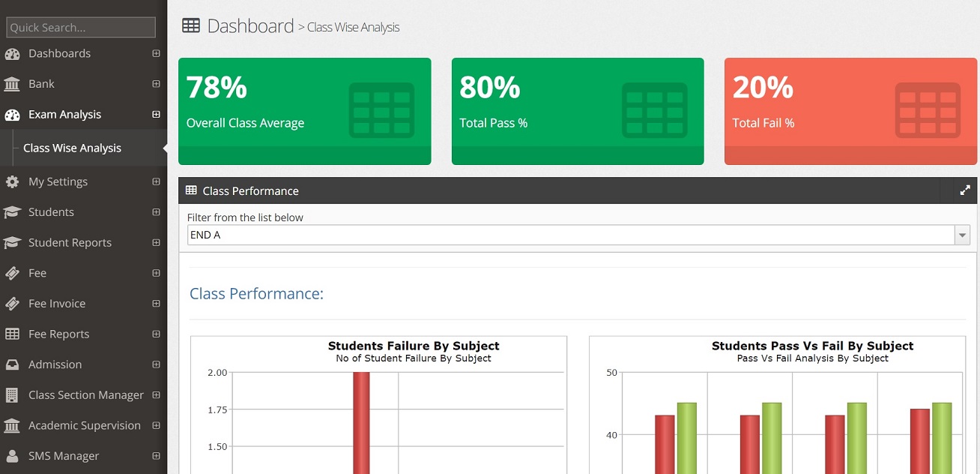Click the Overall Class Average 78% card
Viewport: 980px width, 474px height.
(305, 111)
